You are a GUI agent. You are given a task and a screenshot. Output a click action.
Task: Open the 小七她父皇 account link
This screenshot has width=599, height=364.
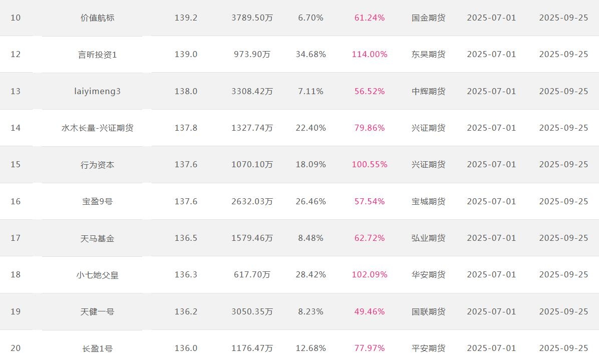pos(97,275)
